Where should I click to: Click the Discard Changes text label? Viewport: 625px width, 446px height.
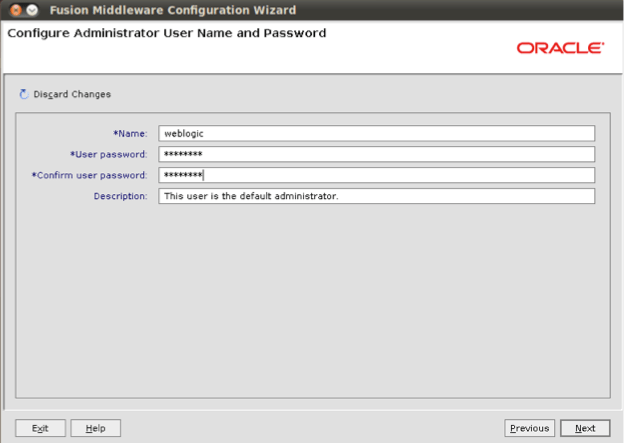(72, 95)
